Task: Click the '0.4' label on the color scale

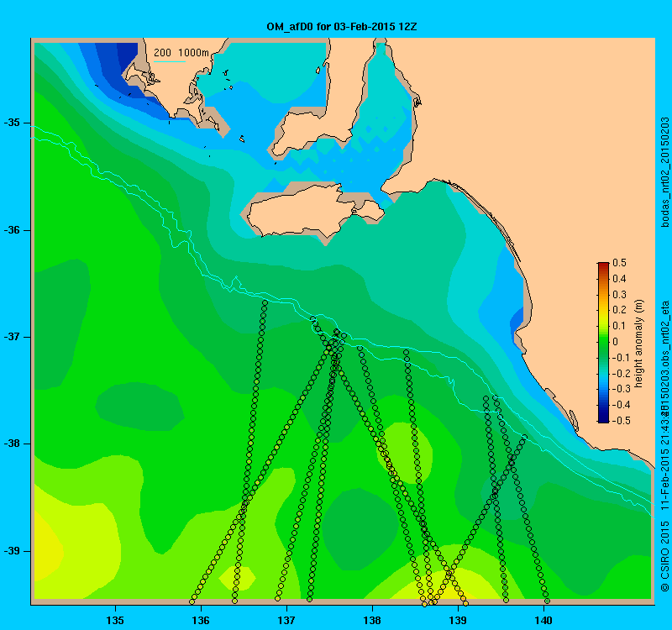Action: tap(619, 279)
